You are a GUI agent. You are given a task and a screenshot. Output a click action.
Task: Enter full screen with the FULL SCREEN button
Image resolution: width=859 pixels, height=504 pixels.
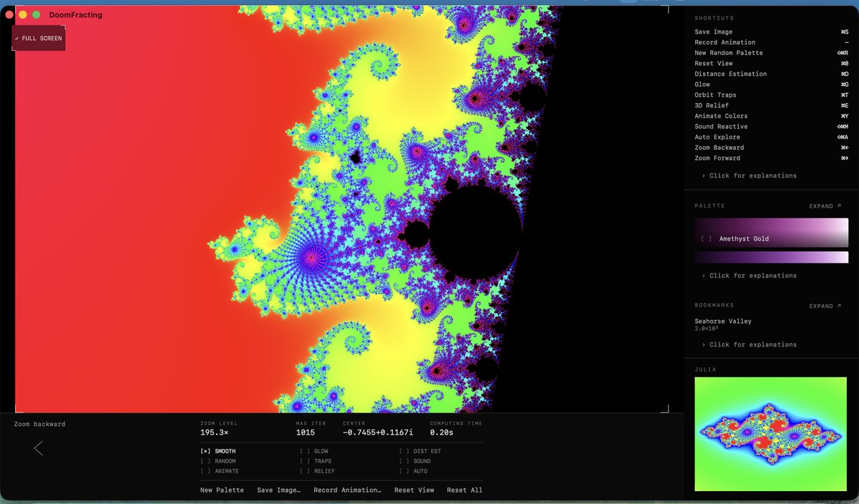(39, 38)
